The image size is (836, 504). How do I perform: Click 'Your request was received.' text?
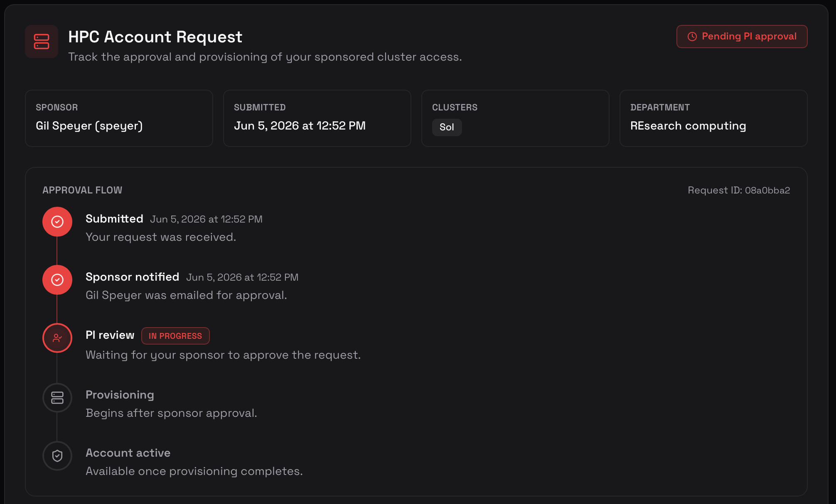[x=161, y=237]
